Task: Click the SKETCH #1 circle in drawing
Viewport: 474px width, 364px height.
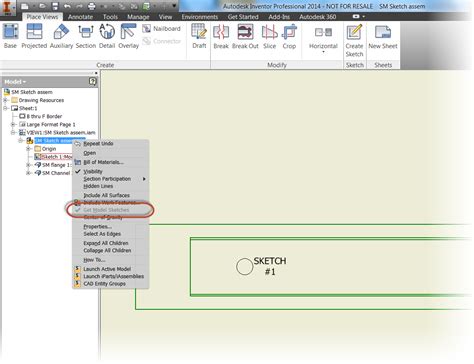Action: (244, 267)
